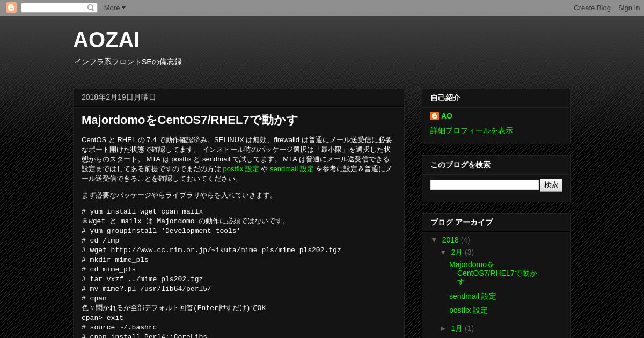Collapse the 2月 archive month
644x338 pixels.
tap(443, 252)
